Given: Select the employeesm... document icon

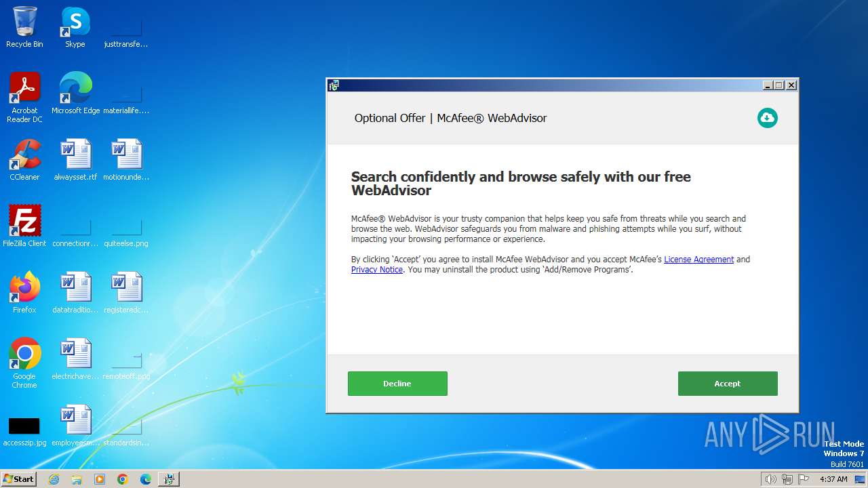Looking at the screenshot, I should click(x=75, y=426).
